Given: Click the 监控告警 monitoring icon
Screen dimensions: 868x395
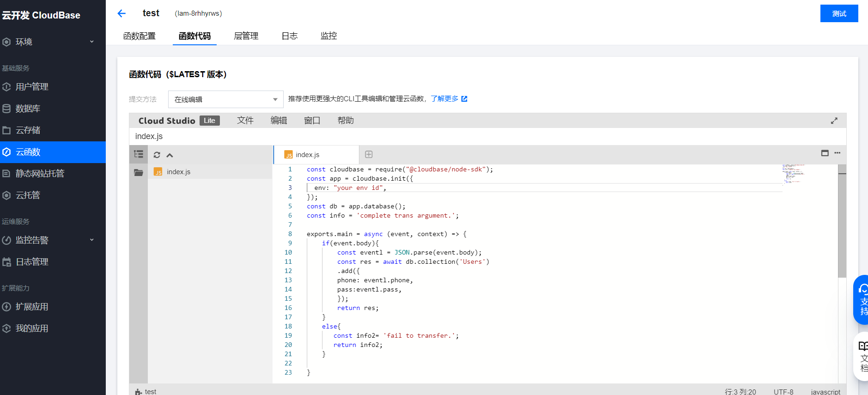Looking at the screenshot, I should [6, 240].
